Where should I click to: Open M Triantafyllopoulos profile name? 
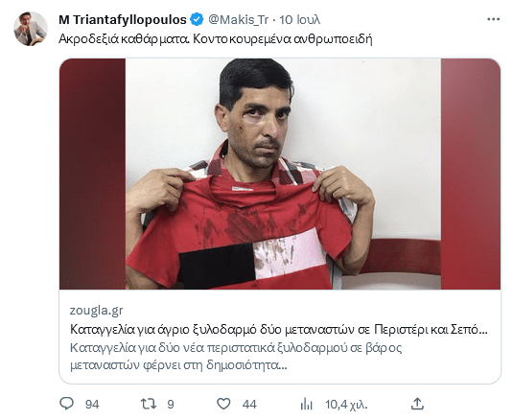tap(123, 19)
